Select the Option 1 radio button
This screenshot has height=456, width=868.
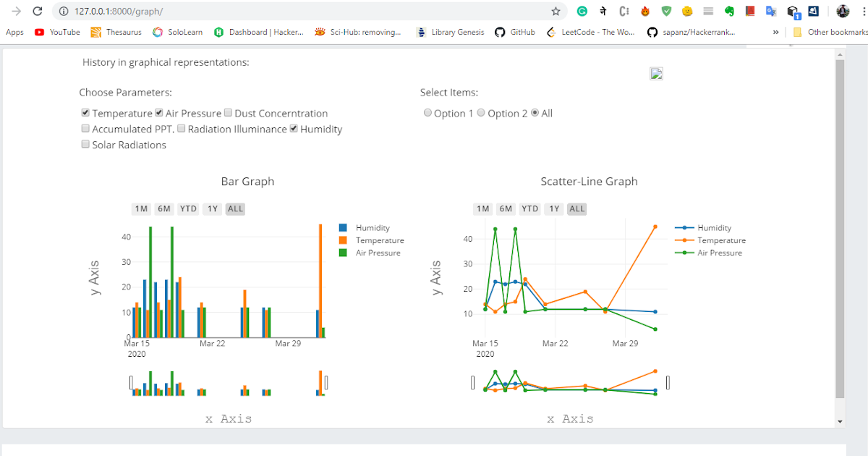pyautogui.click(x=427, y=112)
